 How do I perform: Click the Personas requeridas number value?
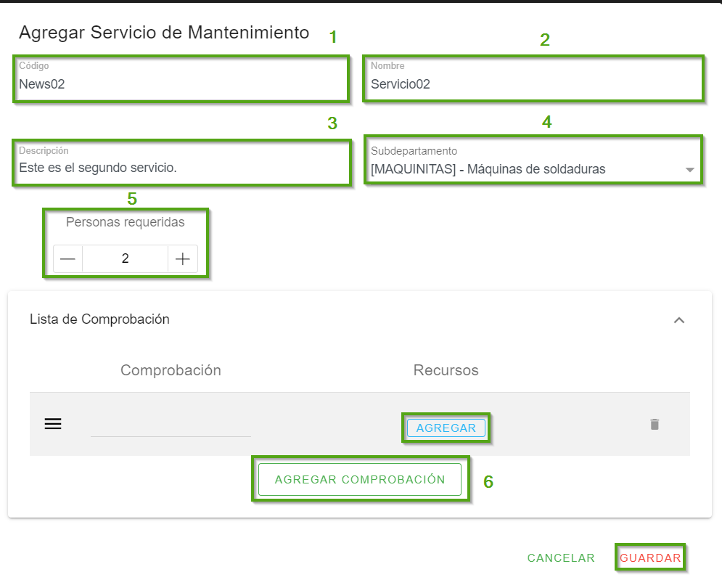coord(125,259)
